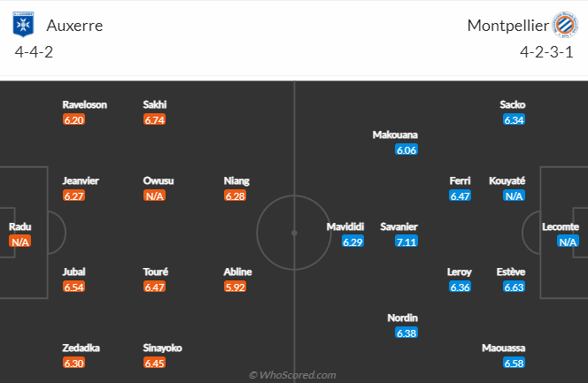588x383 pixels.
Task: Click the Montpellier club crest
Action: (x=564, y=25)
